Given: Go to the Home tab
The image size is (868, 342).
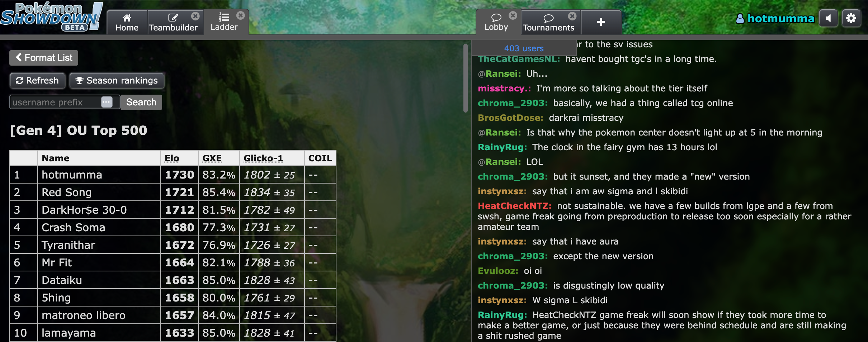Looking at the screenshot, I should pyautogui.click(x=127, y=22).
